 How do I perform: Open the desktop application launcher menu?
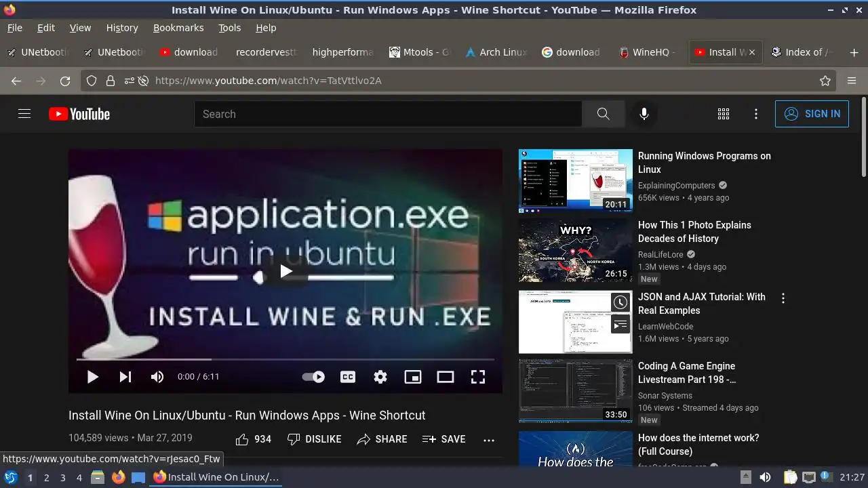(11, 477)
